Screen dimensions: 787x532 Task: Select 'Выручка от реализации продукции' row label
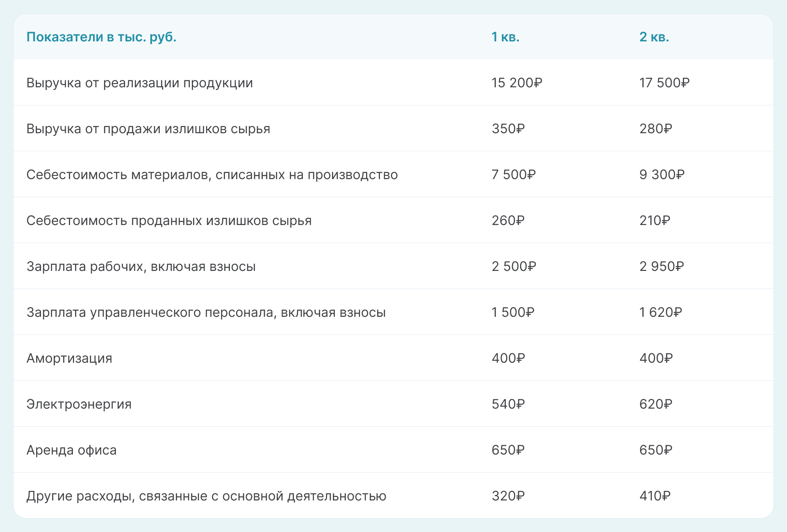pos(139,83)
